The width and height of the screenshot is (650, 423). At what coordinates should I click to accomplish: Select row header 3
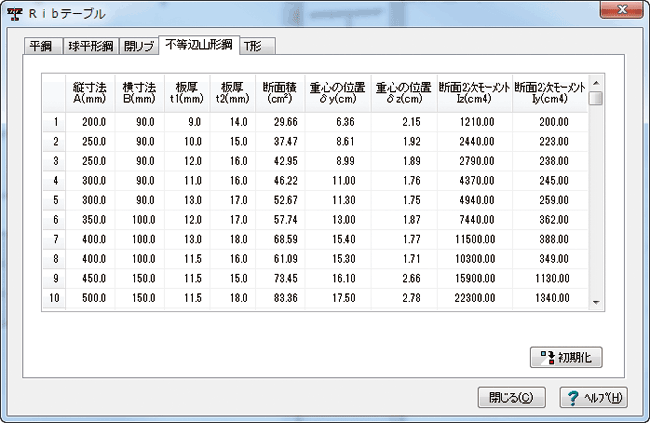pos(54,161)
